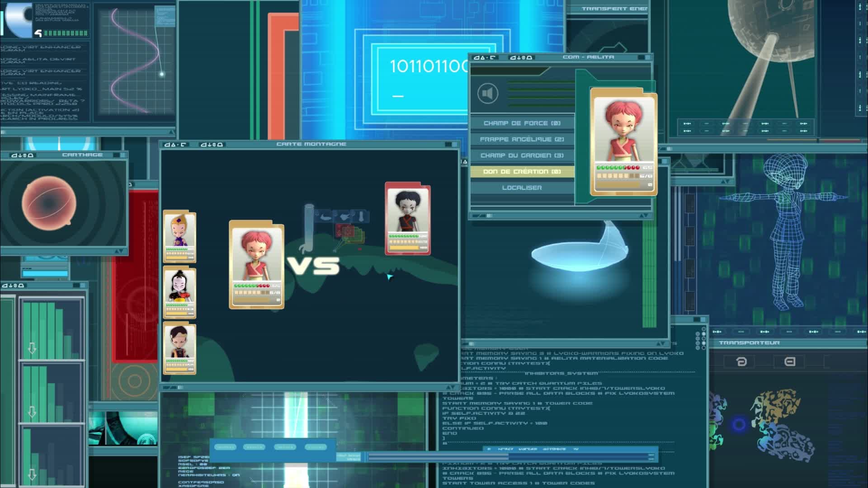
Task: Click the Carthage window title
Action: tap(82, 155)
